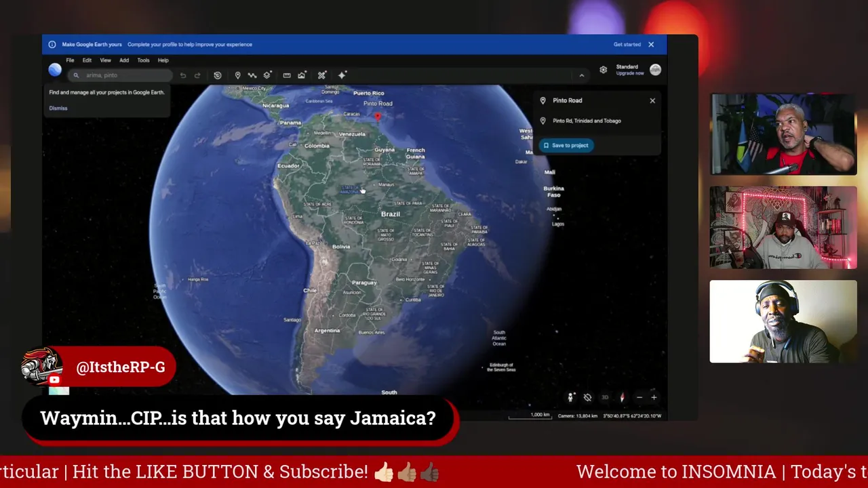Viewport: 868px width, 488px height.
Task: Select the Measure ruler tool
Action: [287, 75]
